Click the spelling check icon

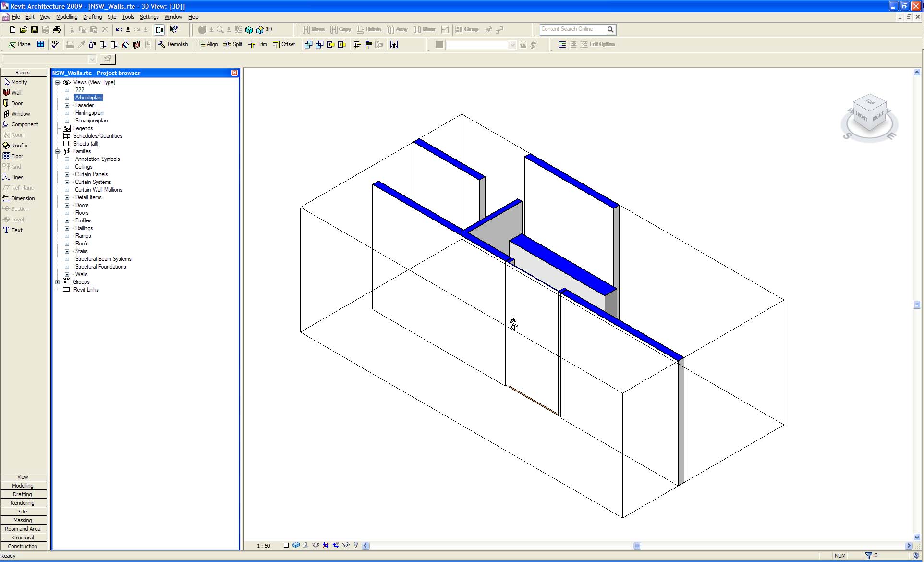tap(55, 44)
